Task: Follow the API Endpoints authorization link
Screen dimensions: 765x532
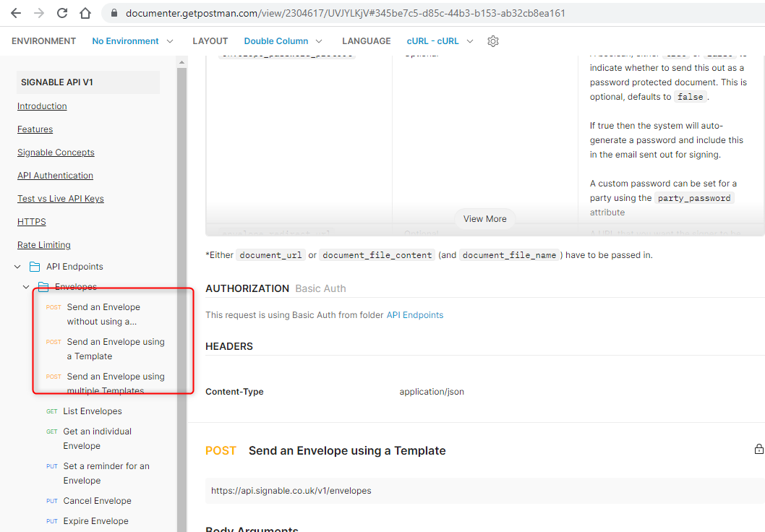Action: click(415, 315)
